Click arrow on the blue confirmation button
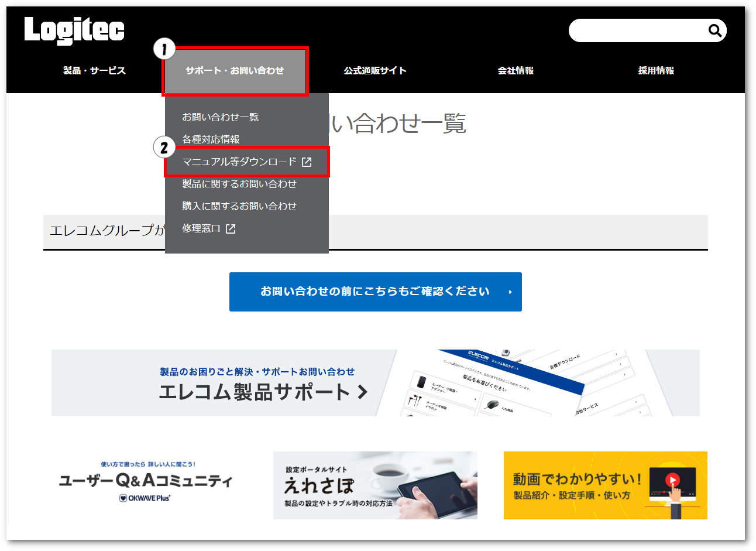Image resolution: width=756 pixels, height=551 pixels. (510, 292)
